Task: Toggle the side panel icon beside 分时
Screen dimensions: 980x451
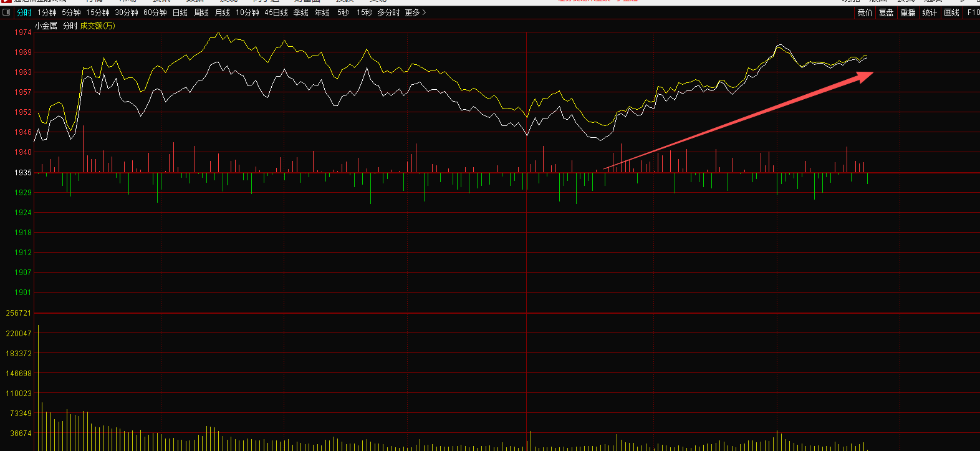Action: pos(7,12)
